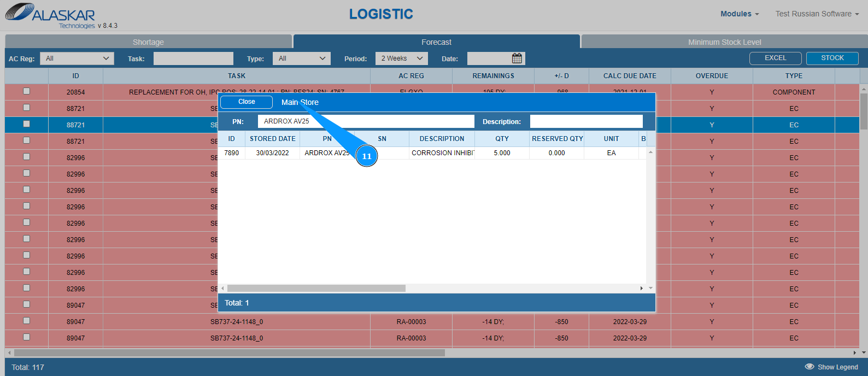Image resolution: width=868 pixels, height=376 pixels.
Task: Click the Description input field in Main Store
Action: (x=587, y=121)
